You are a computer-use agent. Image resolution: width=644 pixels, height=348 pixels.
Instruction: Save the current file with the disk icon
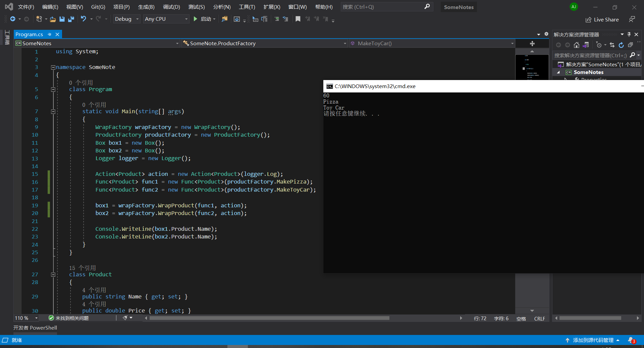pyautogui.click(x=62, y=19)
